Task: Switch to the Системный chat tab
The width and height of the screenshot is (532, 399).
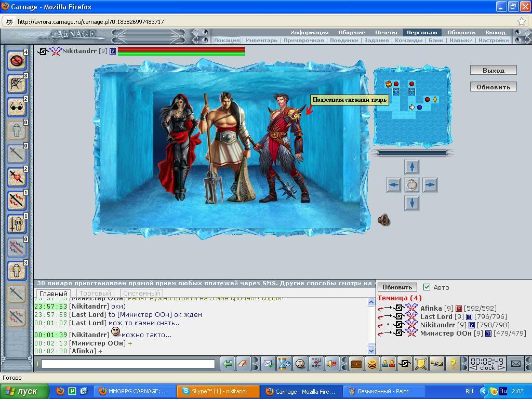Action: tap(141, 293)
